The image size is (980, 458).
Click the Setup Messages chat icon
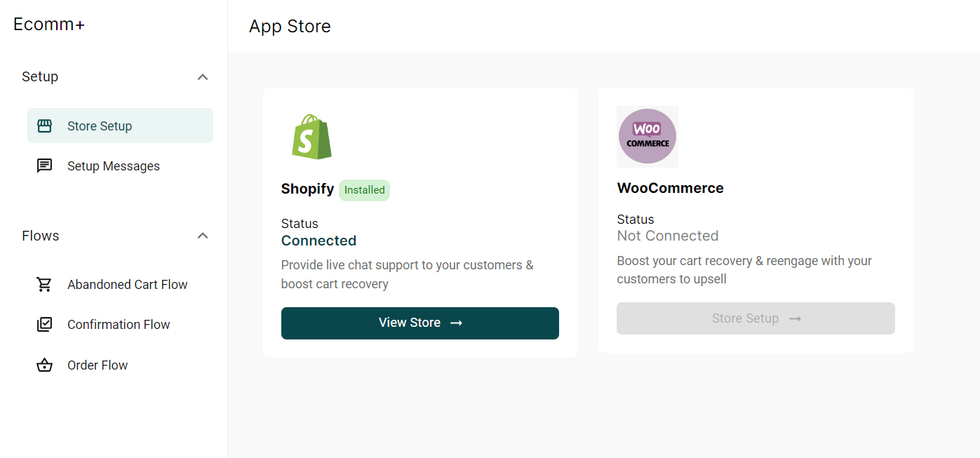coord(45,166)
